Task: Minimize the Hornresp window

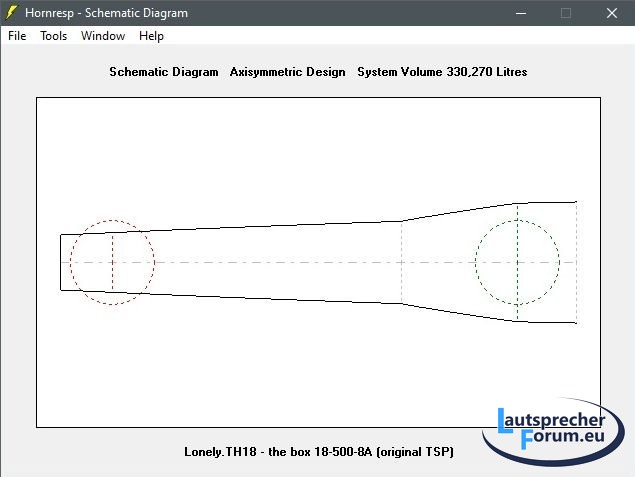Action: click(x=519, y=13)
